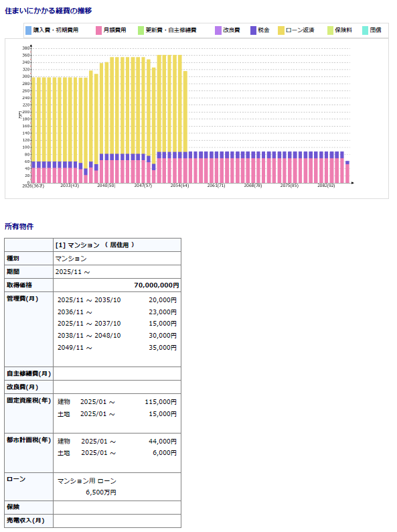Click the 2061(71) x-axis label
This screenshot has height=532, width=397.
216,186
